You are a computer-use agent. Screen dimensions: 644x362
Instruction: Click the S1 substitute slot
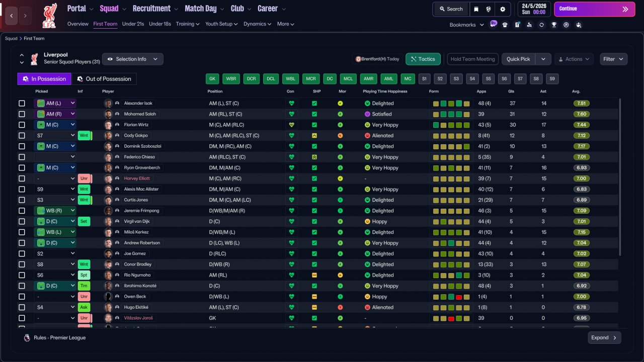pos(424,79)
